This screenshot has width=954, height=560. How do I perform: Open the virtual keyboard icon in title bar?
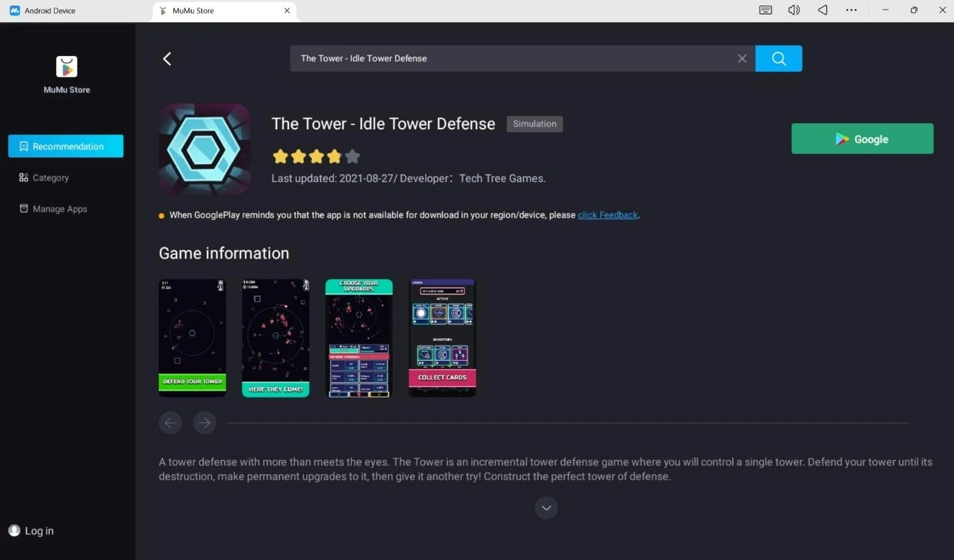coord(765,10)
